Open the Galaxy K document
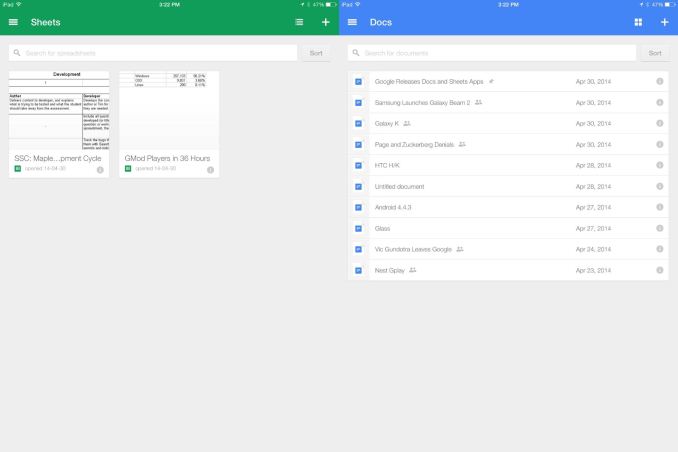This screenshot has width=678, height=452. pyautogui.click(x=508, y=123)
